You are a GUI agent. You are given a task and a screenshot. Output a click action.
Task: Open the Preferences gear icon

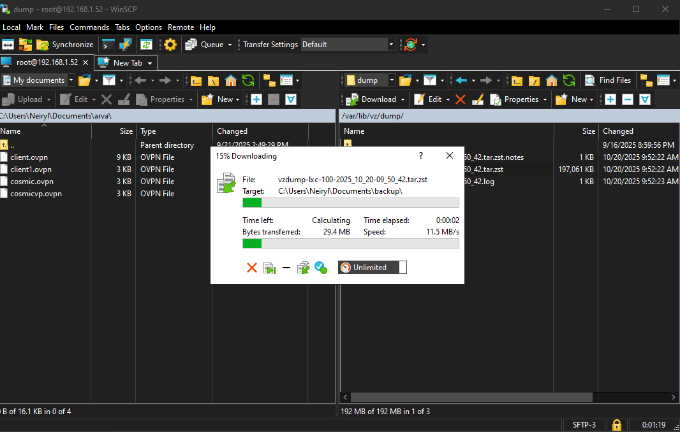(170, 45)
